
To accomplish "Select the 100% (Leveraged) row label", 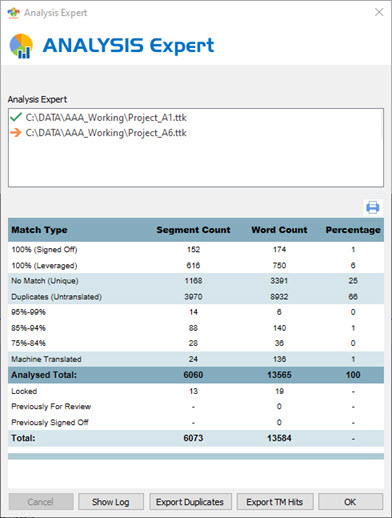I will (44, 265).
